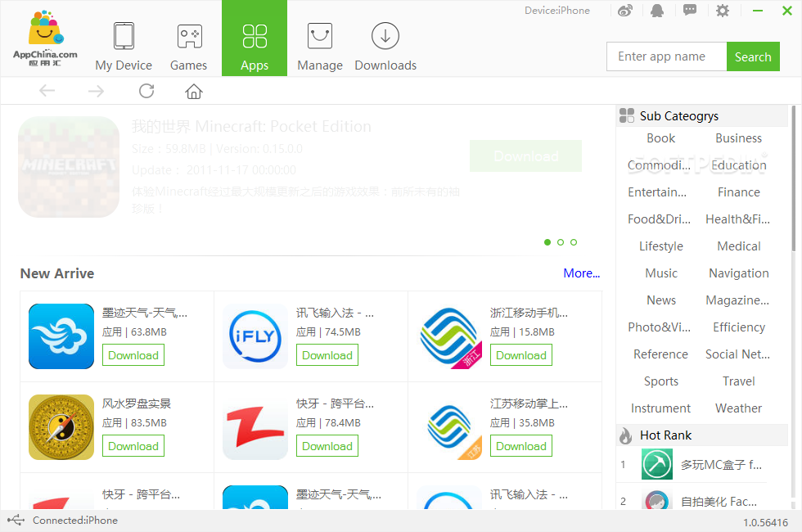Open the 快牙 red Z app icon
This screenshot has width=802, height=532.
pos(255,427)
